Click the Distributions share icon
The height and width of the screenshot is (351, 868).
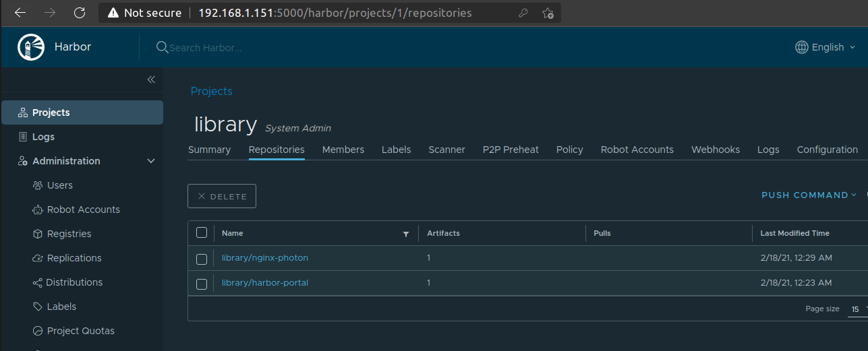pyautogui.click(x=38, y=282)
